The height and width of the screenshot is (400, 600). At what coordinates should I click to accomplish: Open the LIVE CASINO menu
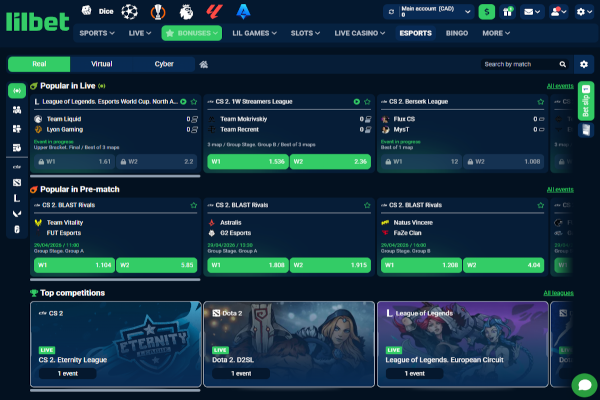point(360,33)
